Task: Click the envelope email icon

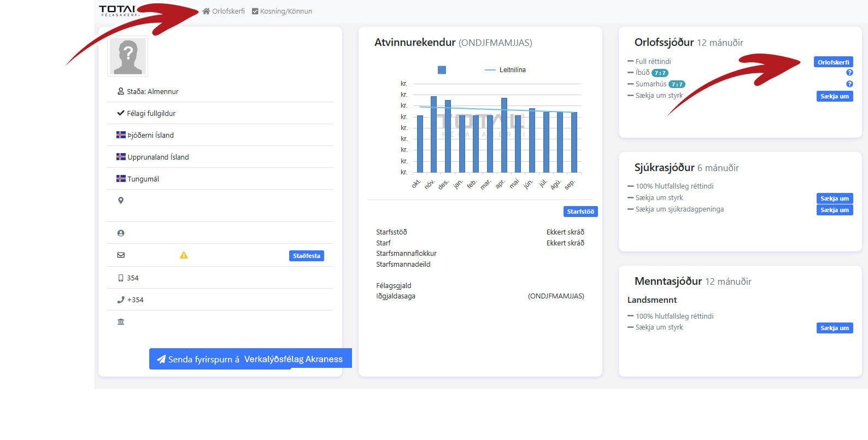Action: pyautogui.click(x=121, y=255)
